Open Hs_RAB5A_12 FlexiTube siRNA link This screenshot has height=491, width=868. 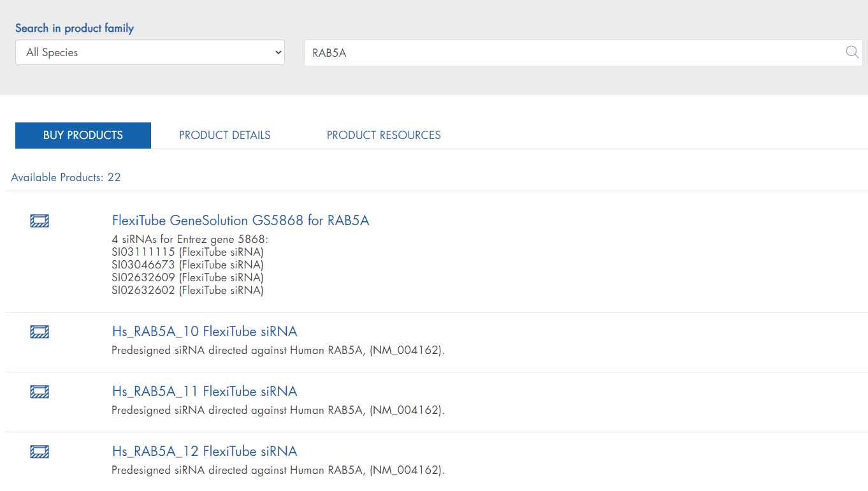tap(205, 451)
